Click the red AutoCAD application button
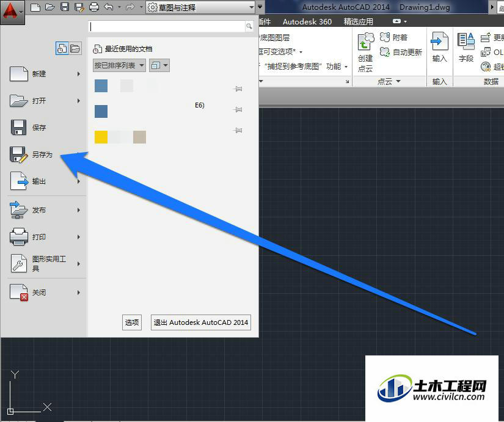The height and width of the screenshot is (422, 504). tap(12, 12)
